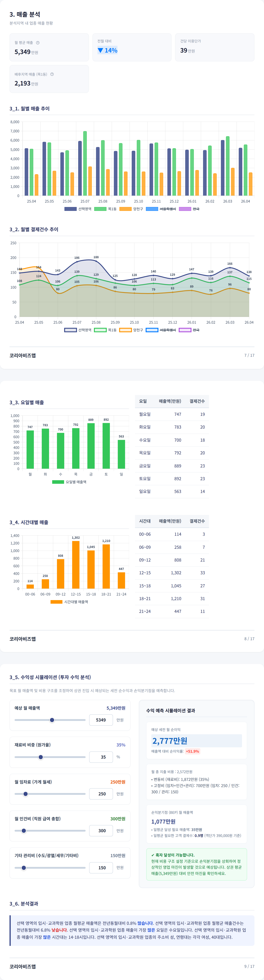
Task: Click the blue down-triangle icon beside 14%
Action: pos(100,50)
